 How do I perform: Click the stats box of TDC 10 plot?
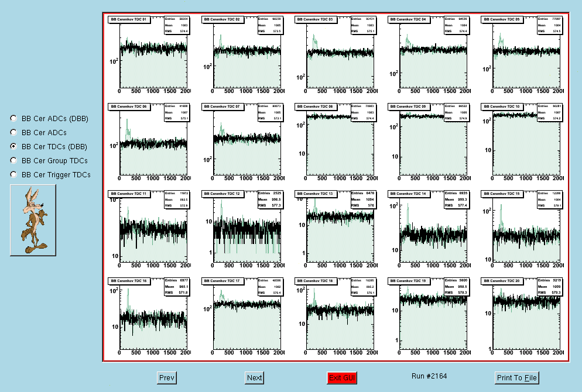click(x=550, y=112)
